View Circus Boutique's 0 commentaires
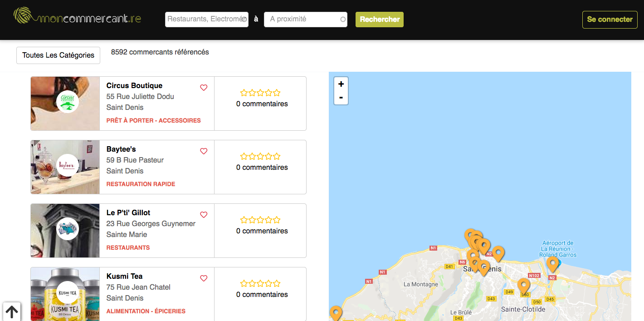The width and height of the screenshot is (644, 321). pyautogui.click(x=262, y=104)
